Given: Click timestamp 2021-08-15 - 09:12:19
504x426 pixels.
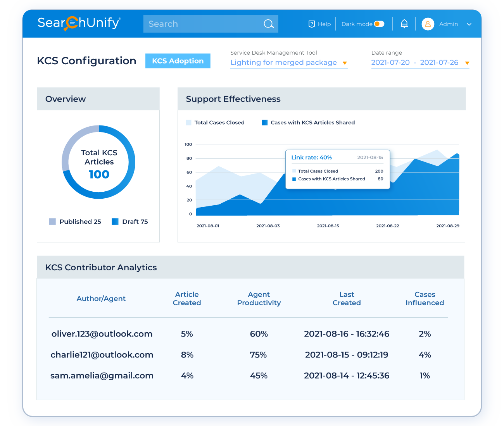Looking at the screenshot, I should 347,355.
